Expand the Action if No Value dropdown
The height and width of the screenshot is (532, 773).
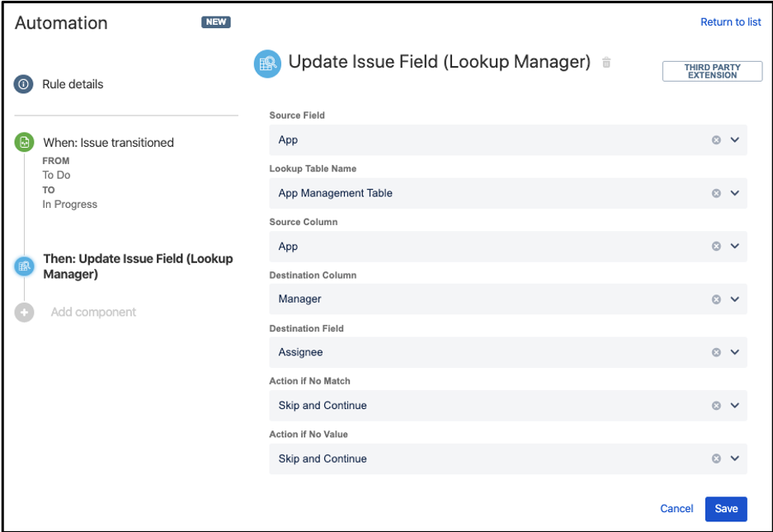[734, 459]
